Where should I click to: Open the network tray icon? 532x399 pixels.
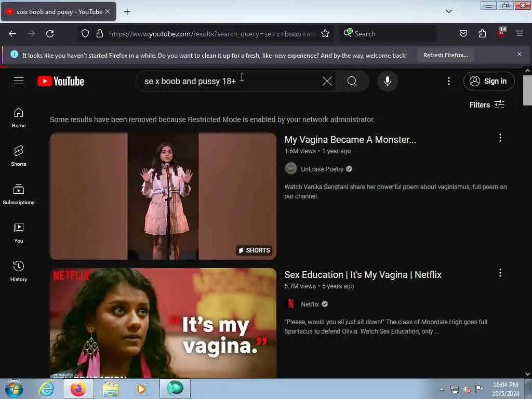pos(454,389)
